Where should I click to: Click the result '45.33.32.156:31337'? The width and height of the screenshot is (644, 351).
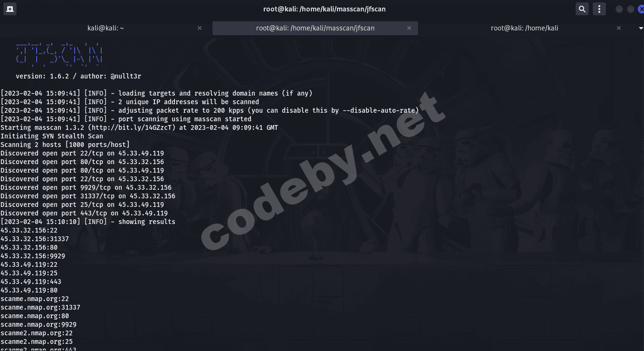pos(35,239)
